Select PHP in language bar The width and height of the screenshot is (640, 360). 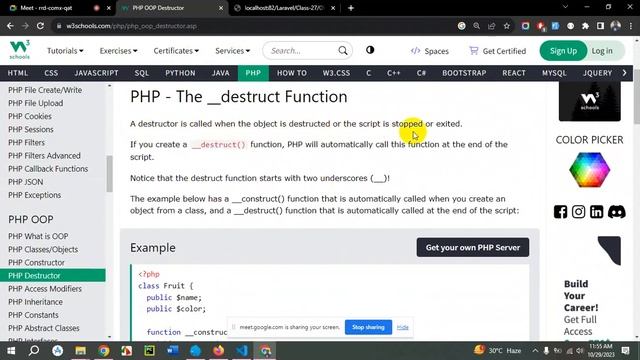pos(253,73)
